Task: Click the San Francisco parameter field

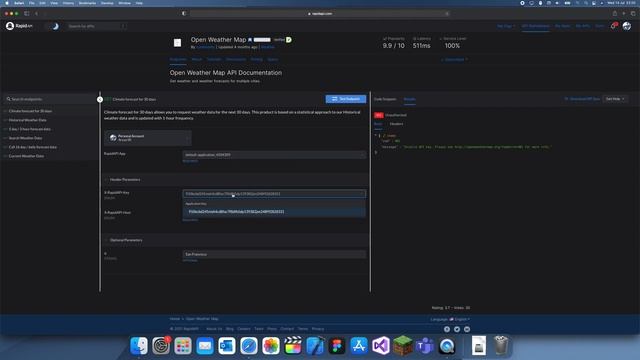Action: tap(274, 254)
